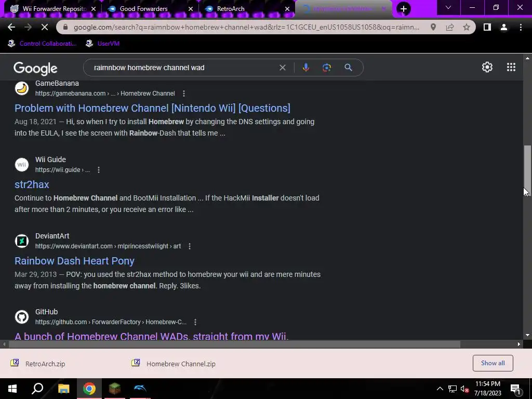Bookmark this page with the star icon

click(467, 27)
